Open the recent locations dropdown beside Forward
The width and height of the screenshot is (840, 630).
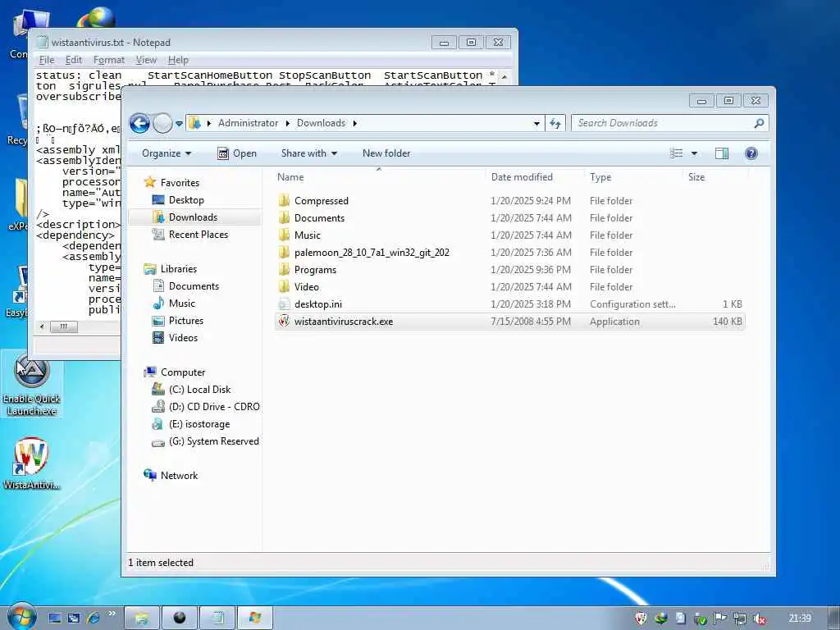179,124
